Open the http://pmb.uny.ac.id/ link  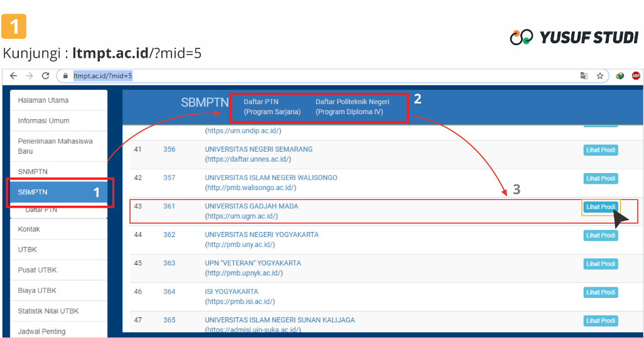[x=240, y=245]
